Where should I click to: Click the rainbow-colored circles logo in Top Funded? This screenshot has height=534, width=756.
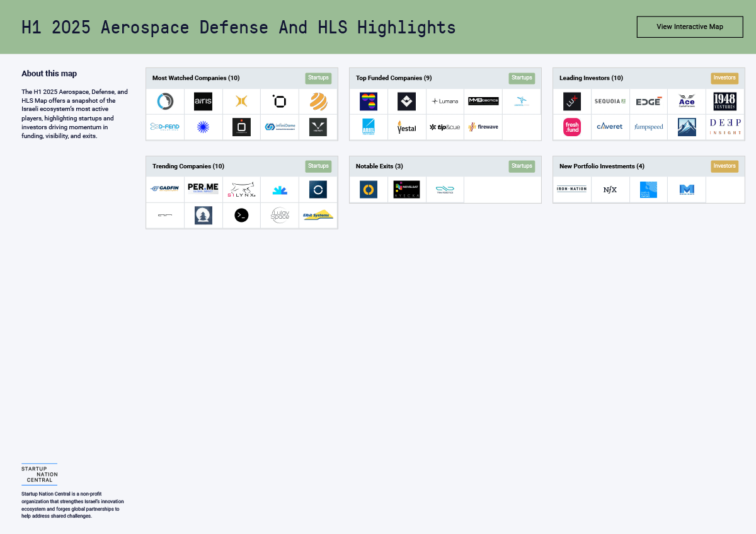pyautogui.click(x=369, y=101)
